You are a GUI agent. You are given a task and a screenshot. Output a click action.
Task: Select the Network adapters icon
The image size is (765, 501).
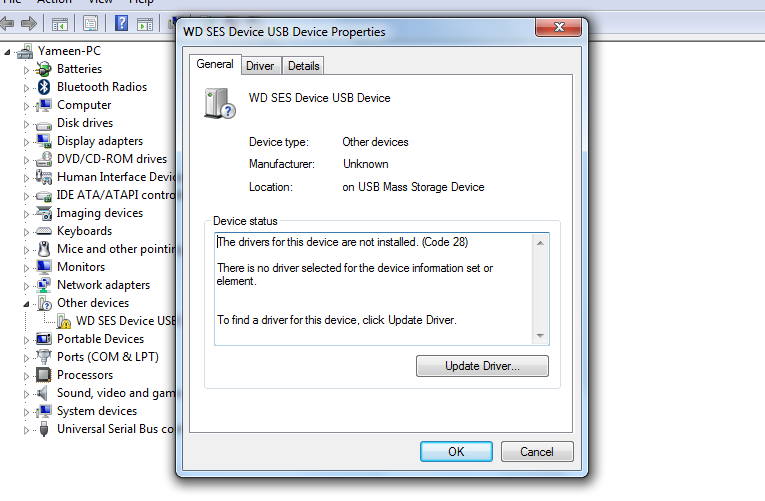pos(44,285)
